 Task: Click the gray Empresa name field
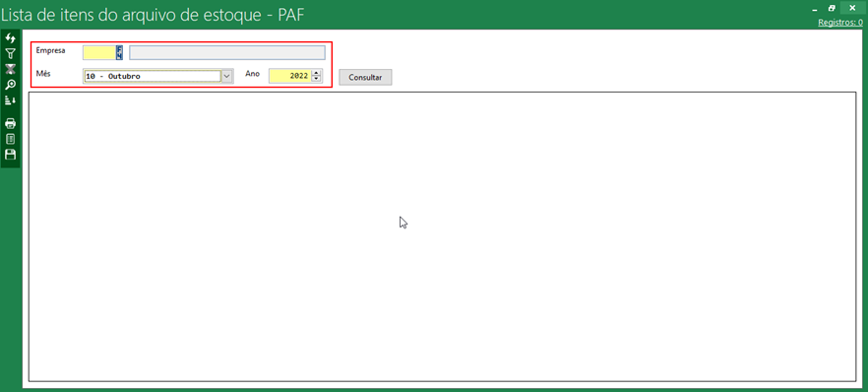[x=227, y=52]
